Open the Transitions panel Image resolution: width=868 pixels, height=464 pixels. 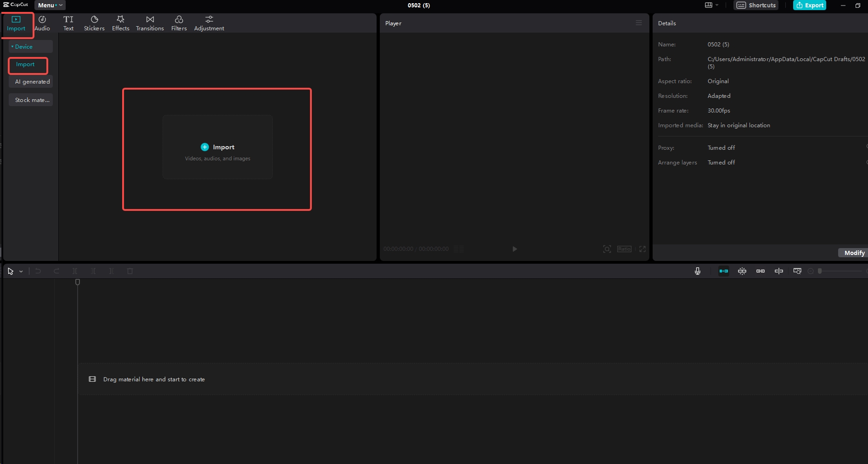[150, 23]
